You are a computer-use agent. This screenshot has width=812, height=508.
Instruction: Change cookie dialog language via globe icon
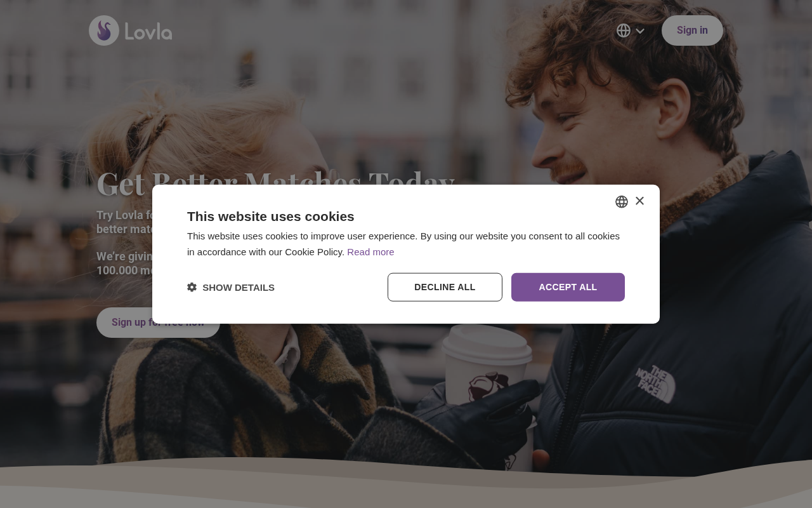pyautogui.click(x=622, y=201)
